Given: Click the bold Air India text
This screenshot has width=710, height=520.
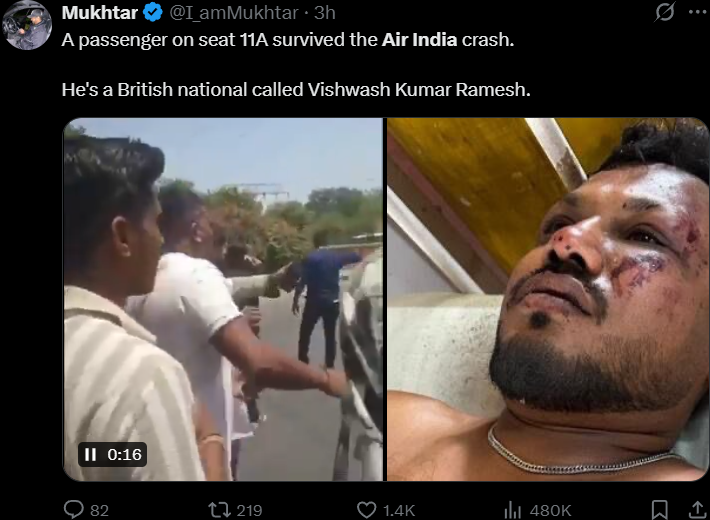Looking at the screenshot, I should tap(419, 40).
